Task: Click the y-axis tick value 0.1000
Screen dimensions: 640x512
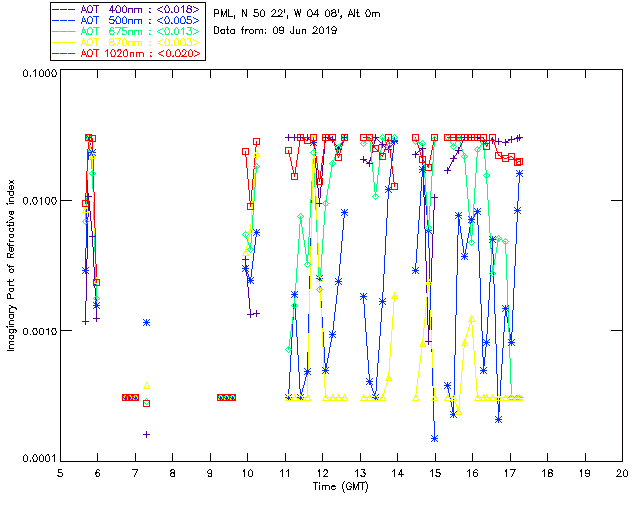Action: 39,73
